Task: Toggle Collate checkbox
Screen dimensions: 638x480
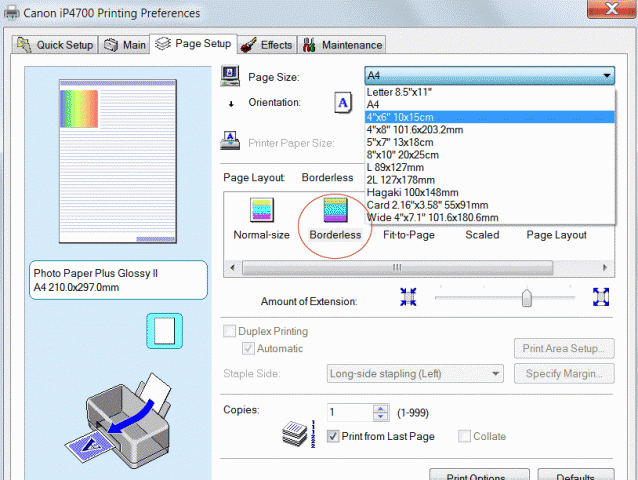Action: pyautogui.click(x=464, y=436)
